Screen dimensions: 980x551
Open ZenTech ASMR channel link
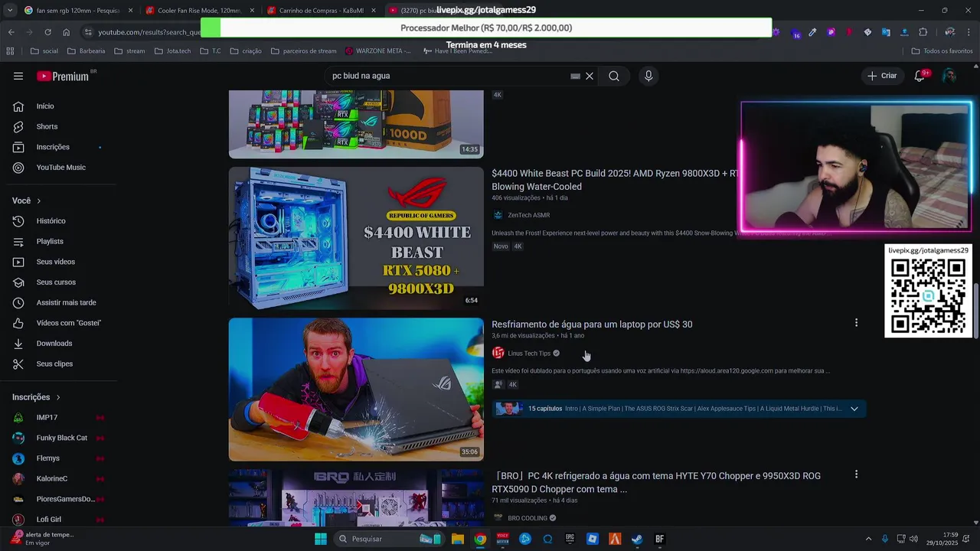(528, 215)
